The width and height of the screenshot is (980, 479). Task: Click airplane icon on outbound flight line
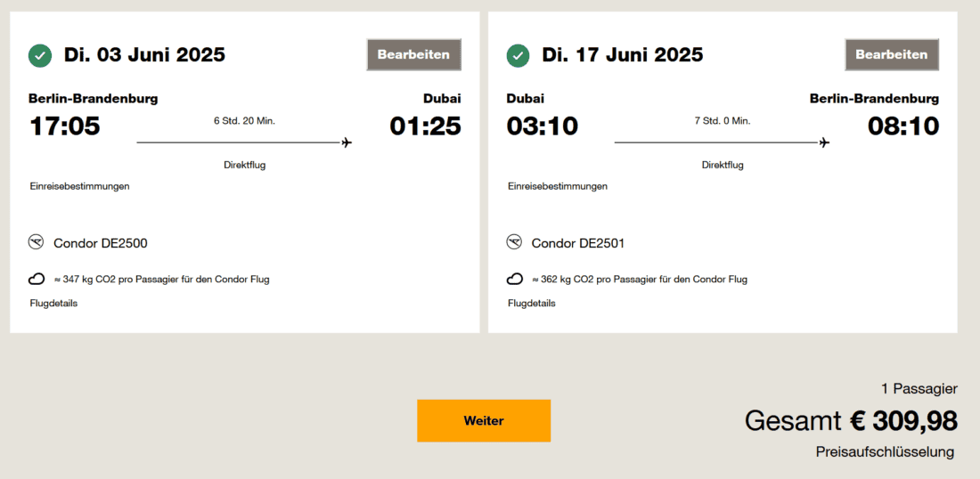[347, 142]
